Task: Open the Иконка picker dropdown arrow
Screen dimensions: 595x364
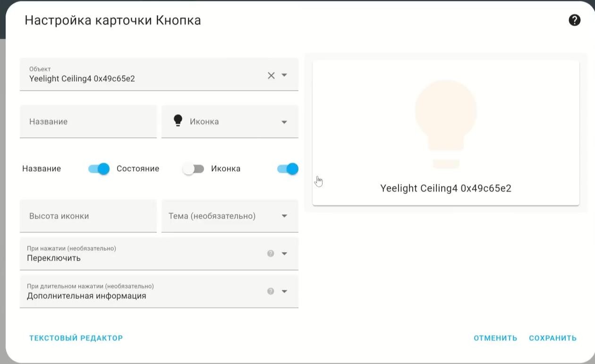Action: coord(284,122)
